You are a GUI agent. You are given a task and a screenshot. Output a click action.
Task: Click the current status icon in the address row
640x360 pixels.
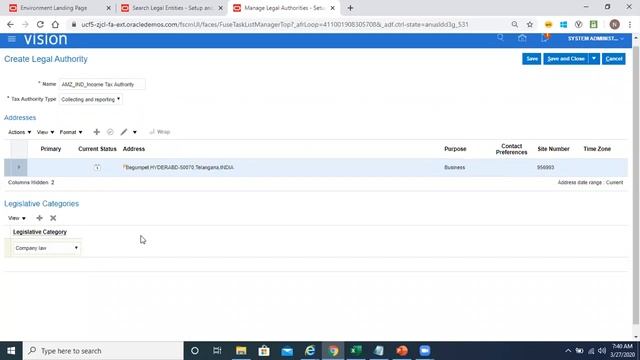[x=97, y=167]
